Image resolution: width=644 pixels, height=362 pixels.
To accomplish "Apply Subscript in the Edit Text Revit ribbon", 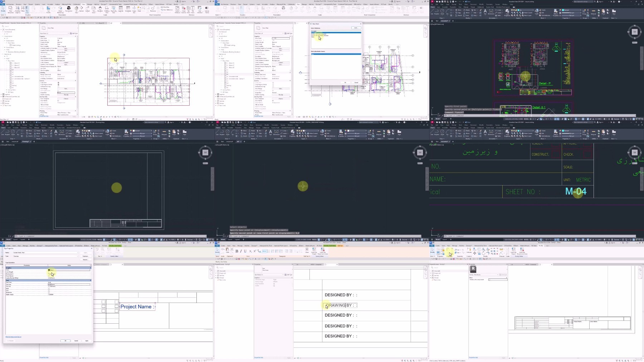I will tap(250, 251).
